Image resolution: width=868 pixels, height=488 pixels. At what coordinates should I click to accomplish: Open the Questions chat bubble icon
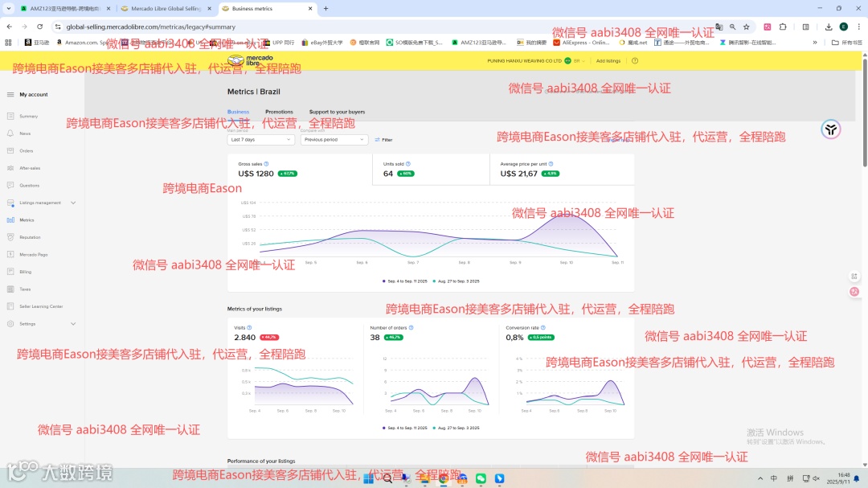coord(10,185)
